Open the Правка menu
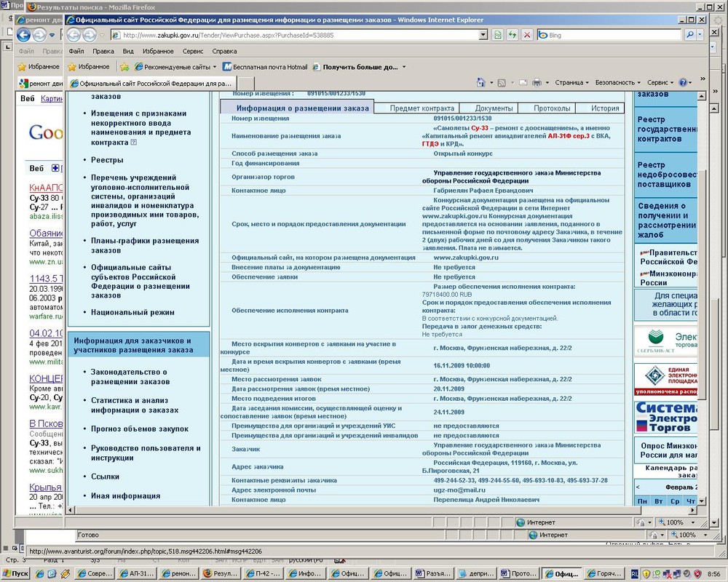The height and width of the screenshot is (582, 728). 103,51
